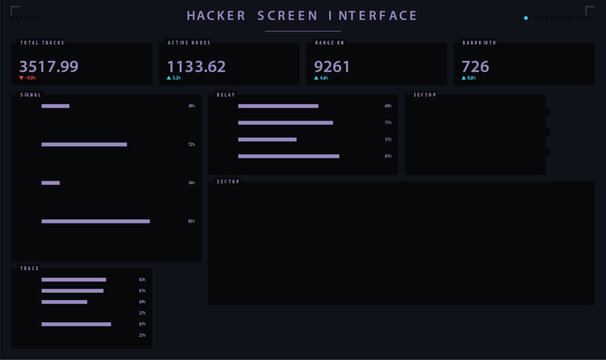
Task: Click the Trace bar labeled 69%
Action: click(64, 302)
